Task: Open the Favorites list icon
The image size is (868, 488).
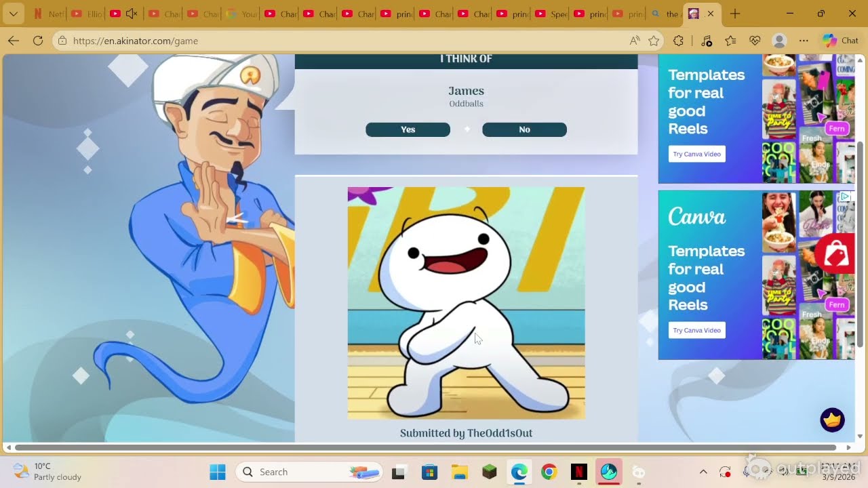Action: 730,41
